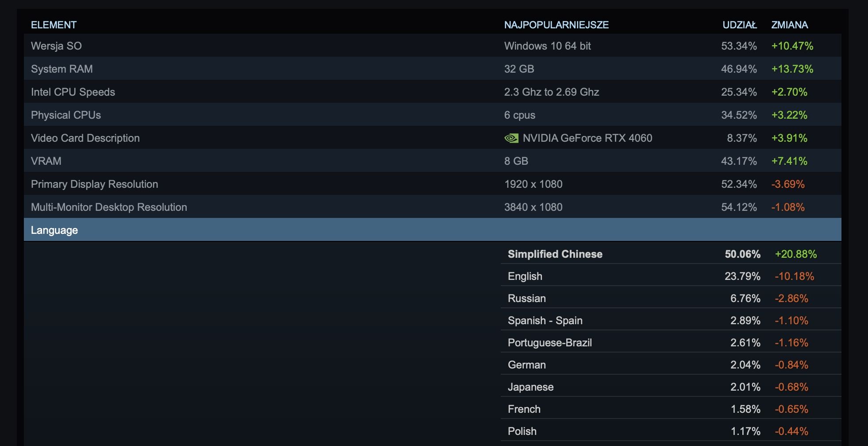Click the Polish language entry
868x446 pixels.
522,431
